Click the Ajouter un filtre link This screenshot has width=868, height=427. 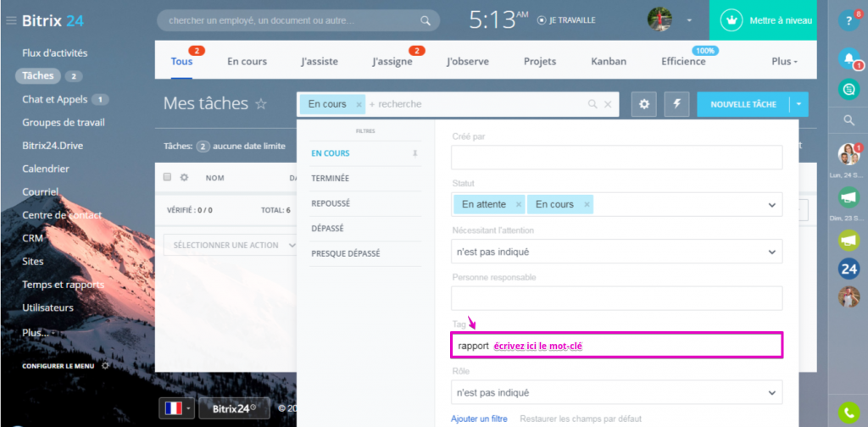[x=479, y=419]
